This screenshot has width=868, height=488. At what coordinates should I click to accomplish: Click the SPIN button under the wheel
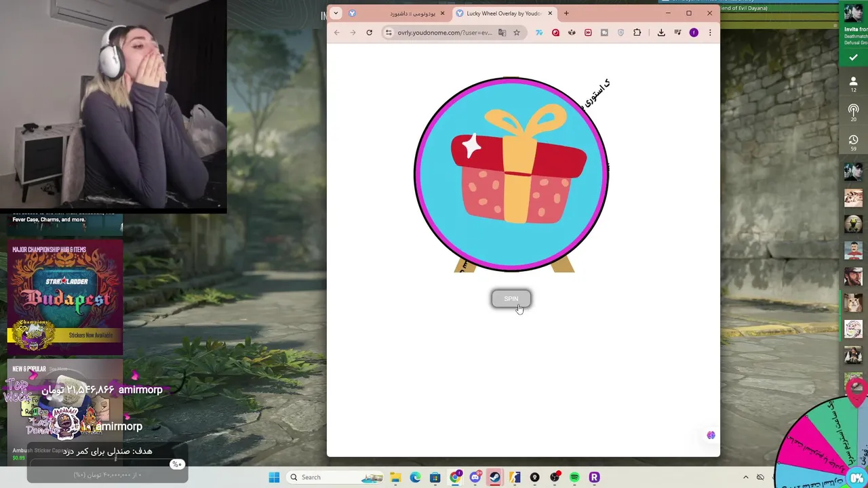pyautogui.click(x=511, y=299)
